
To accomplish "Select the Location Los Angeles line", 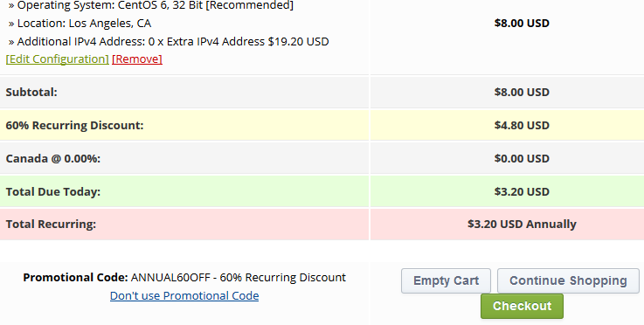I will [x=80, y=24].
